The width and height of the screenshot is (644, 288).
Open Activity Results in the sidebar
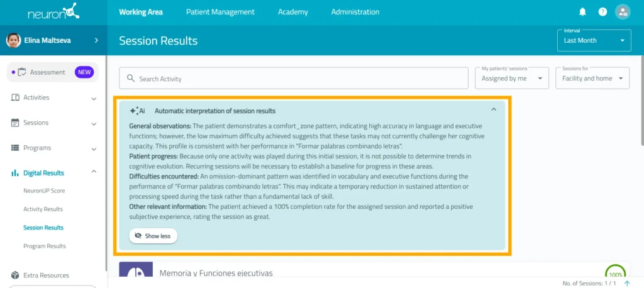point(43,209)
